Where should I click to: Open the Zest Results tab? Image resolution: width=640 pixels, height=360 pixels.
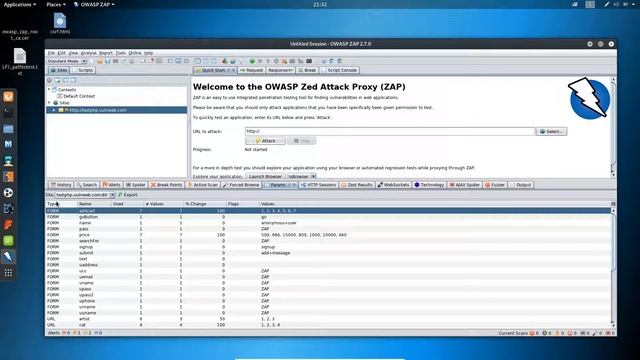tap(357, 185)
